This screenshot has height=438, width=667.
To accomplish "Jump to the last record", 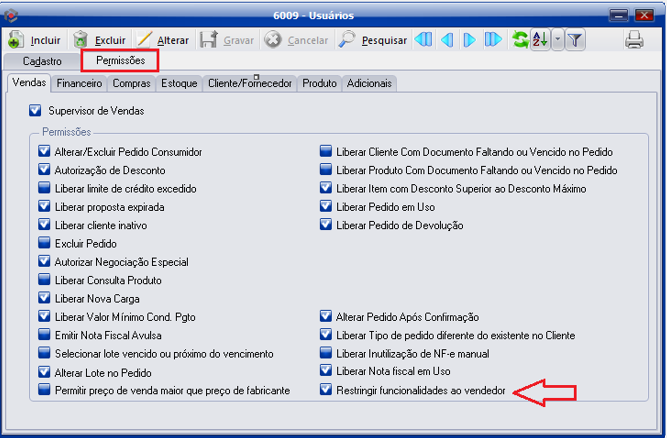I will (493, 40).
